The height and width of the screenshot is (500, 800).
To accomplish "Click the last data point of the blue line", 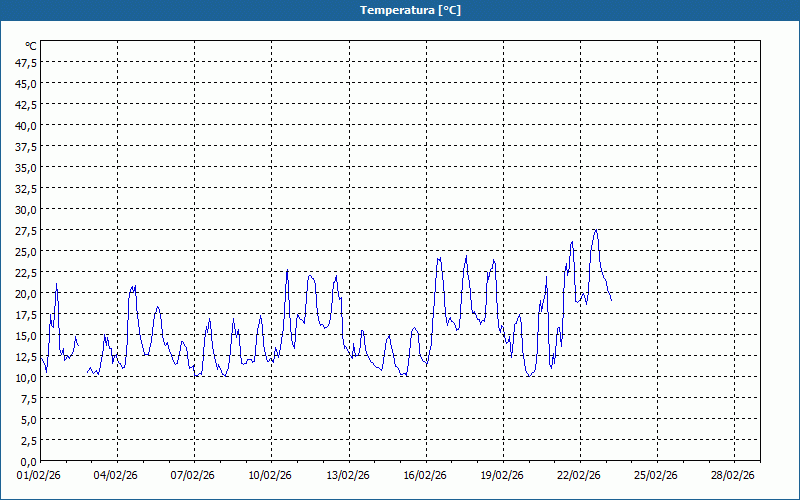I will pyautogui.click(x=611, y=300).
